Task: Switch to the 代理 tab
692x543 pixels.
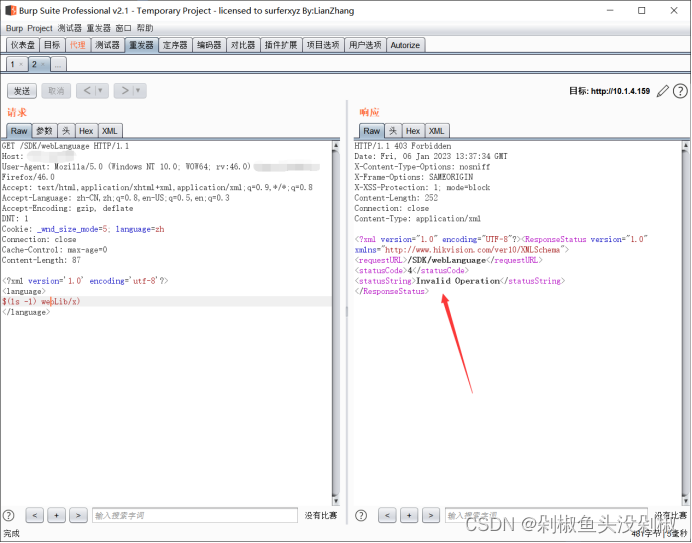Action: (78, 45)
